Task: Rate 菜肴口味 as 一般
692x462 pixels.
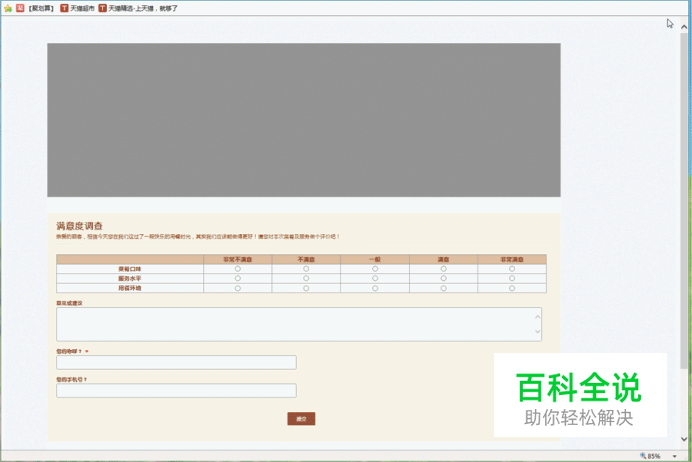Action: coord(375,269)
